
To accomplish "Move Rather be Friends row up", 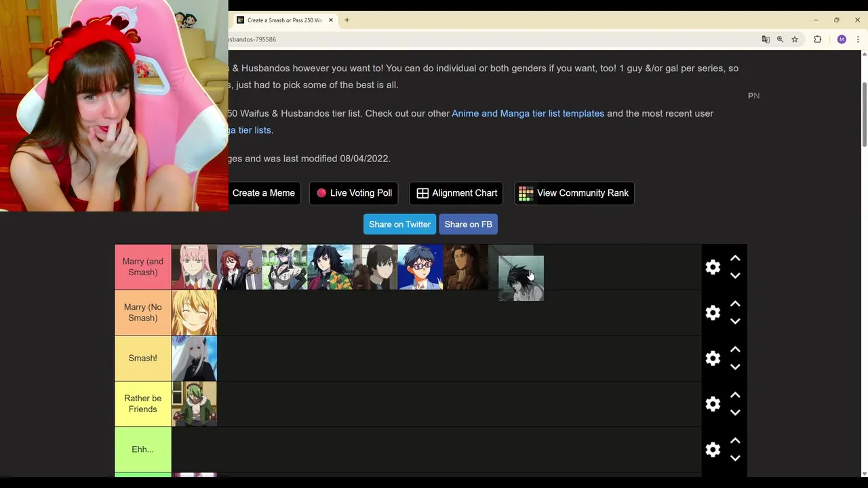I will (x=735, y=395).
